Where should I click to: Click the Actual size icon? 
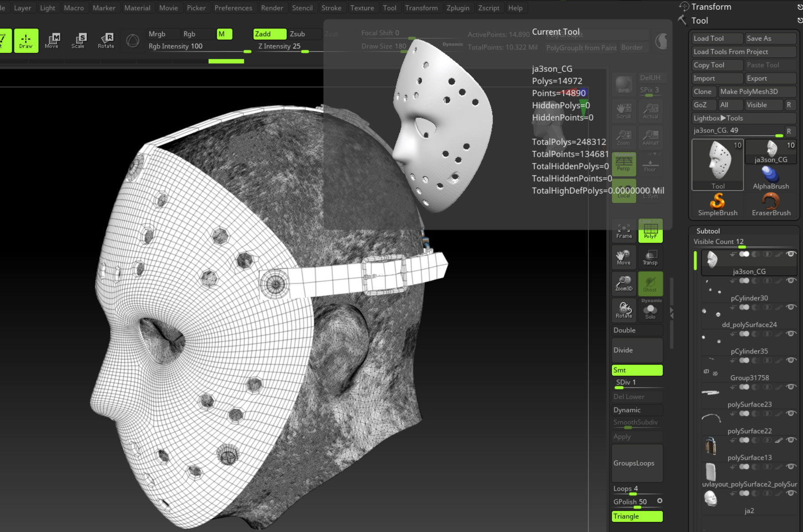(x=650, y=111)
